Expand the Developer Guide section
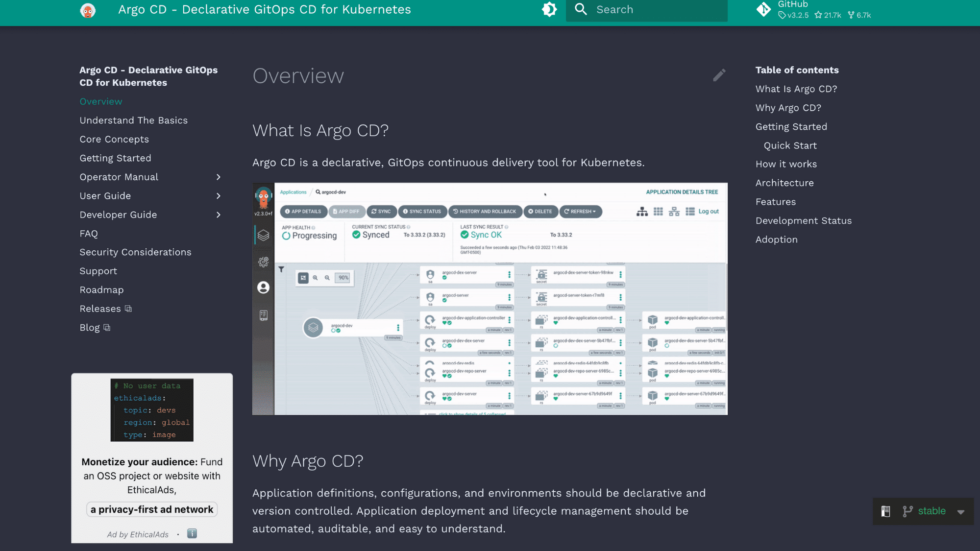The image size is (980, 551). coord(219,215)
